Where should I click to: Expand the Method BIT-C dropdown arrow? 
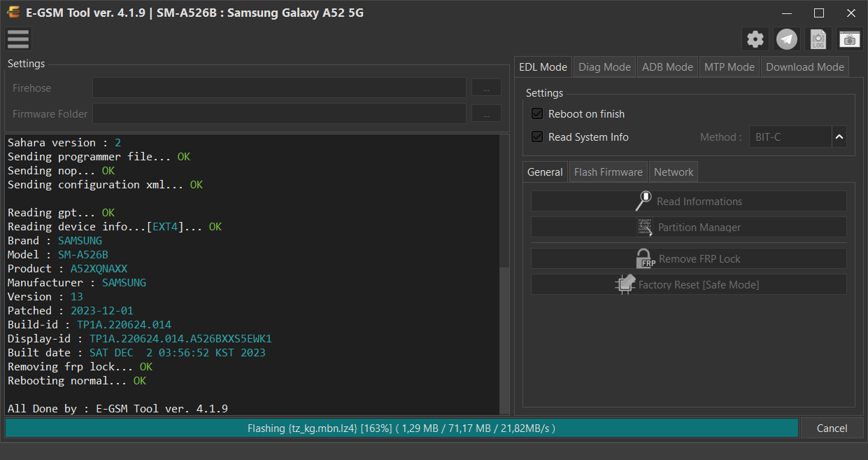(x=839, y=137)
